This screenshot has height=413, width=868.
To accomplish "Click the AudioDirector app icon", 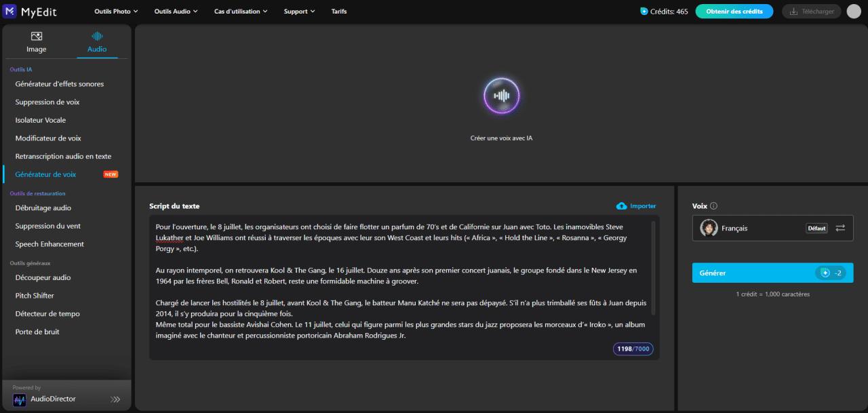I will coord(20,399).
